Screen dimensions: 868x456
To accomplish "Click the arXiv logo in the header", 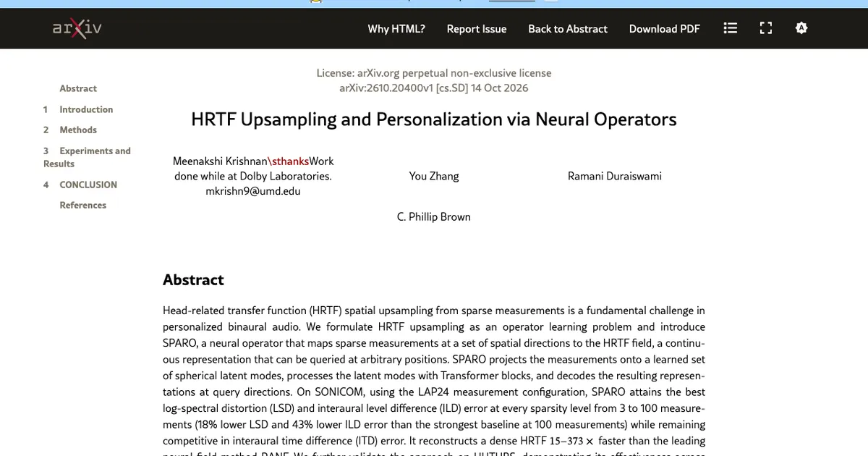I will tap(77, 28).
